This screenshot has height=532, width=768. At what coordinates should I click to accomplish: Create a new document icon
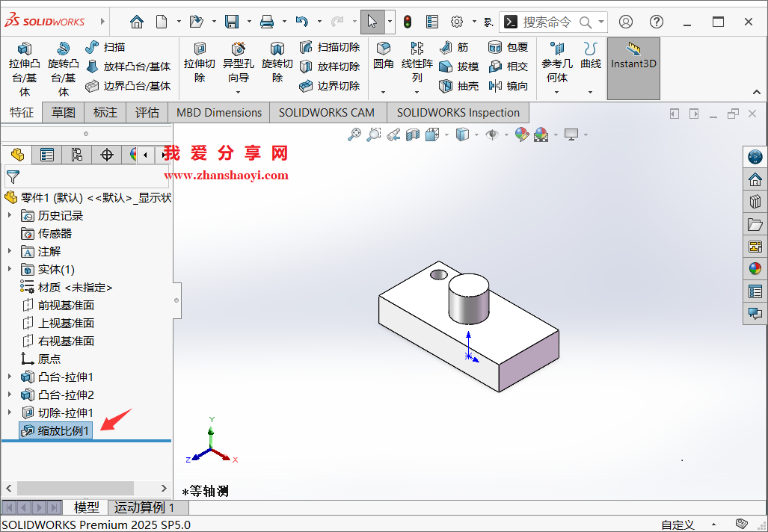coord(162,22)
